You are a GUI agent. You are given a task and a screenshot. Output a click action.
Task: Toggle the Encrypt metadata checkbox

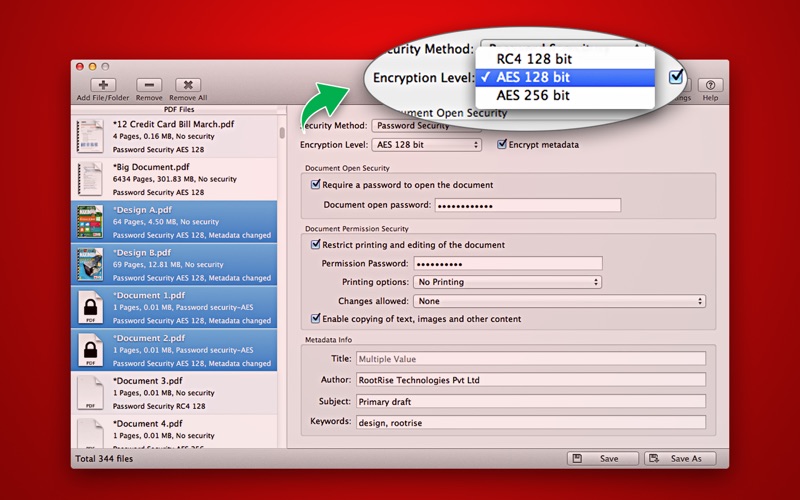(x=503, y=145)
